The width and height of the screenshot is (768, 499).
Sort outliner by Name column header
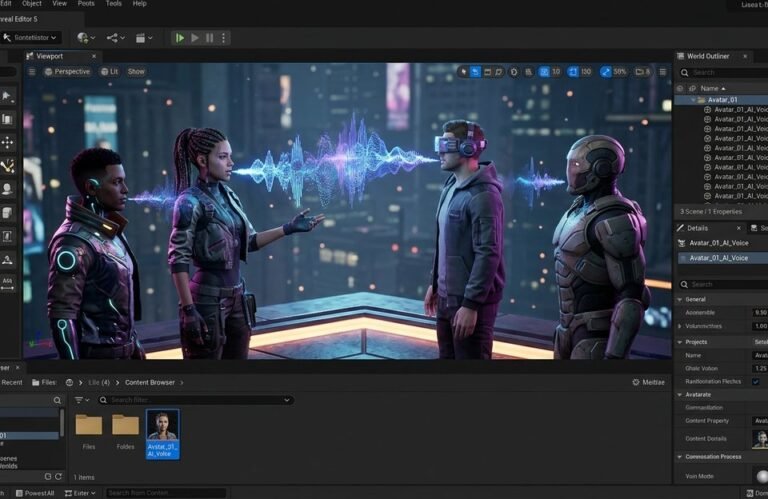(712, 89)
